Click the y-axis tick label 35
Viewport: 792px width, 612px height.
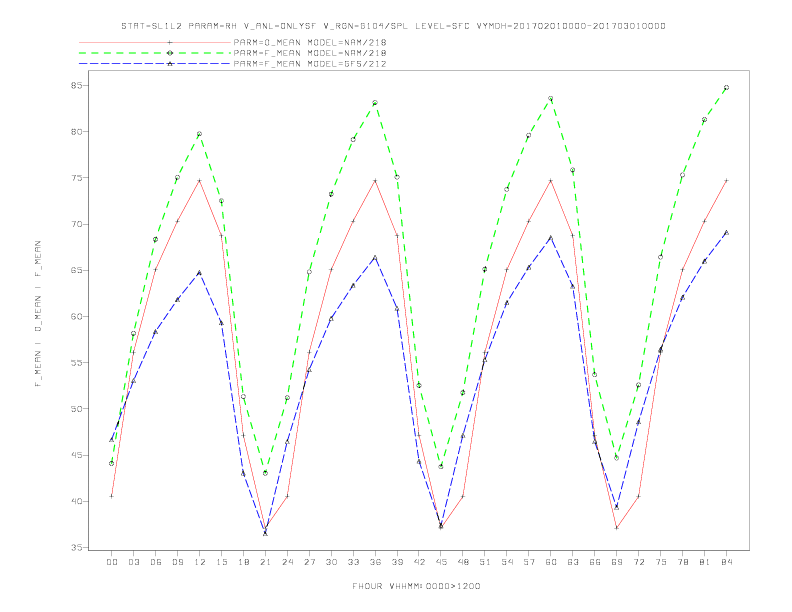point(76,547)
